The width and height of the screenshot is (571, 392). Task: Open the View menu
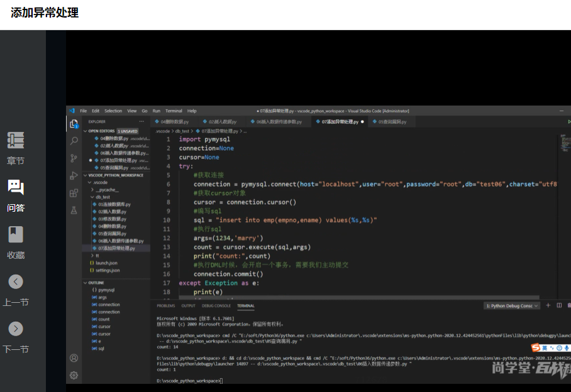pyautogui.click(x=132, y=111)
